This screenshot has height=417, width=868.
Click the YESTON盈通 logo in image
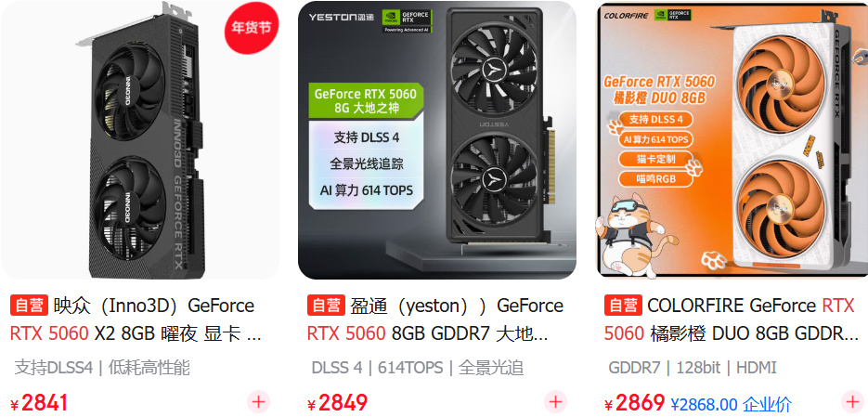point(342,17)
